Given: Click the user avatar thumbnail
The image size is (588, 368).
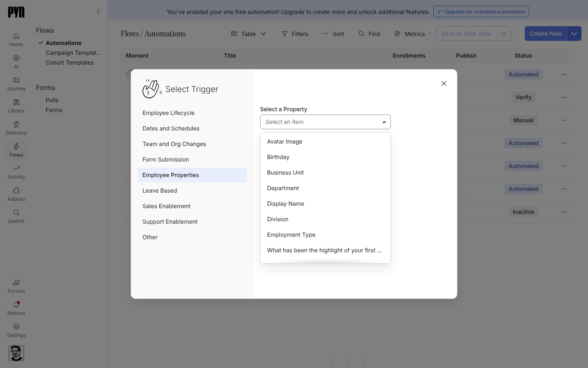Looking at the screenshot, I should pos(16,353).
